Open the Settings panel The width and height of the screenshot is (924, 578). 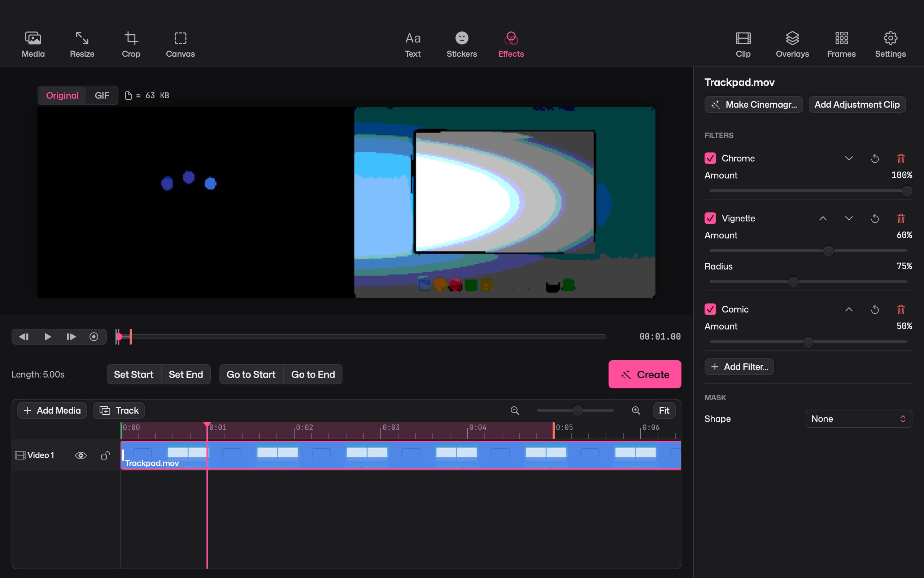pos(890,45)
